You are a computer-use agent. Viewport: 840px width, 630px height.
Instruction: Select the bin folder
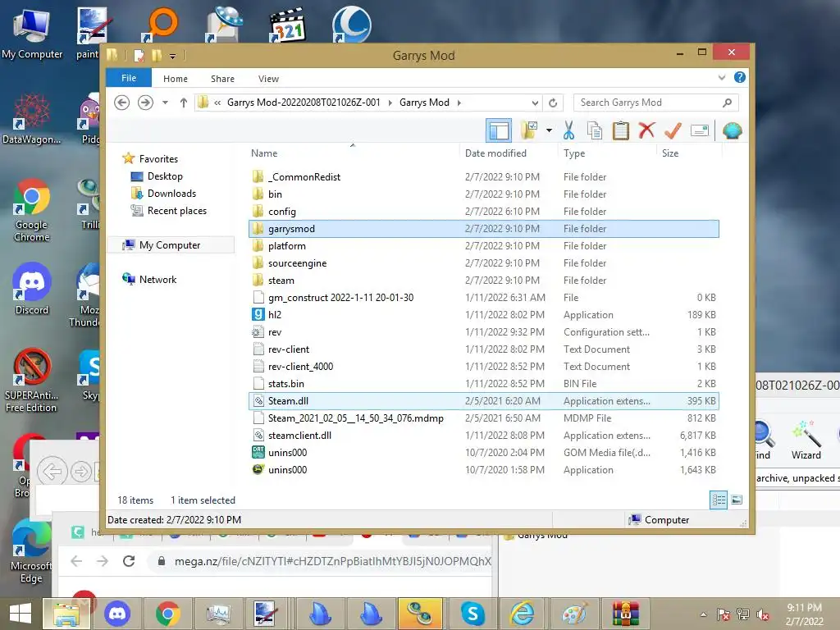[x=484, y=194]
